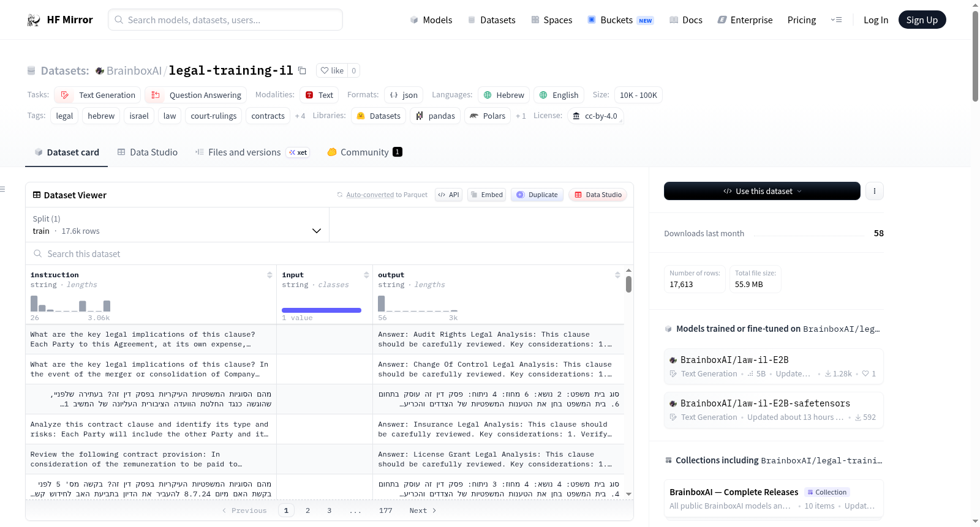Open the more options kebab menu button
Viewport: 980px width, 527px height.
pyautogui.click(x=874, y=191)
